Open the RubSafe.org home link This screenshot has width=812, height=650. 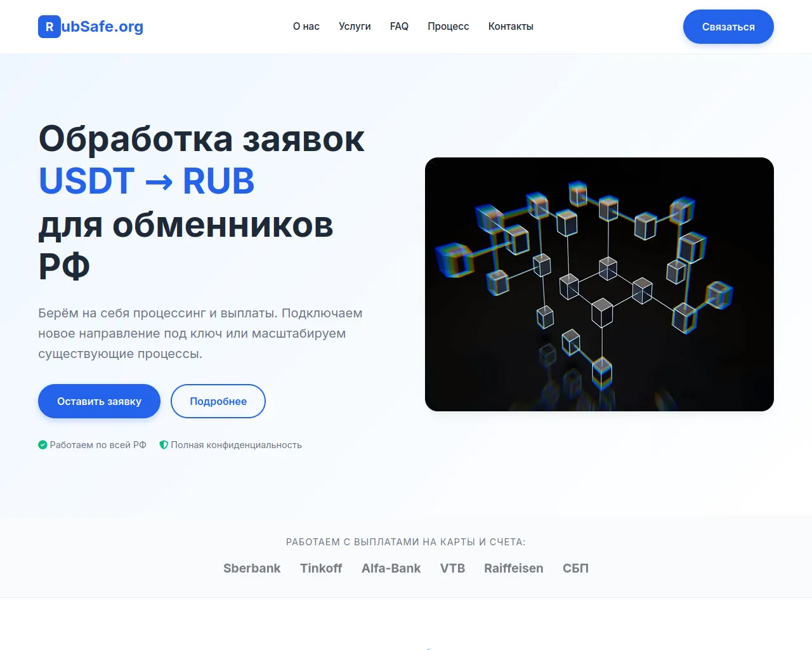click(x=91, y=27)
